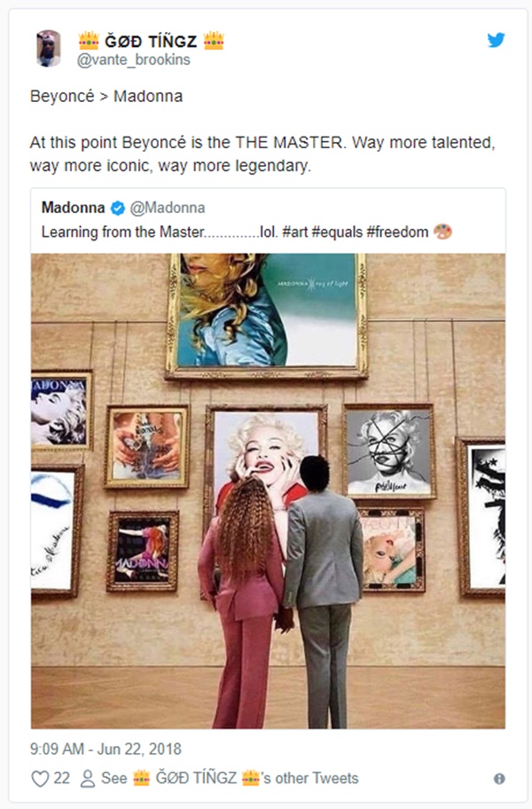Click the Twitter bird logo
The width and height of the screenshot is (532, 809).
tap(496, 40)
